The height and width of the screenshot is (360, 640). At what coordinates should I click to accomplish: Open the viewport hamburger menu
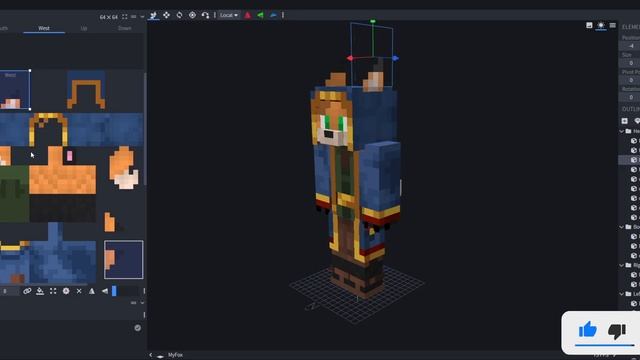[x=613, y=25]
